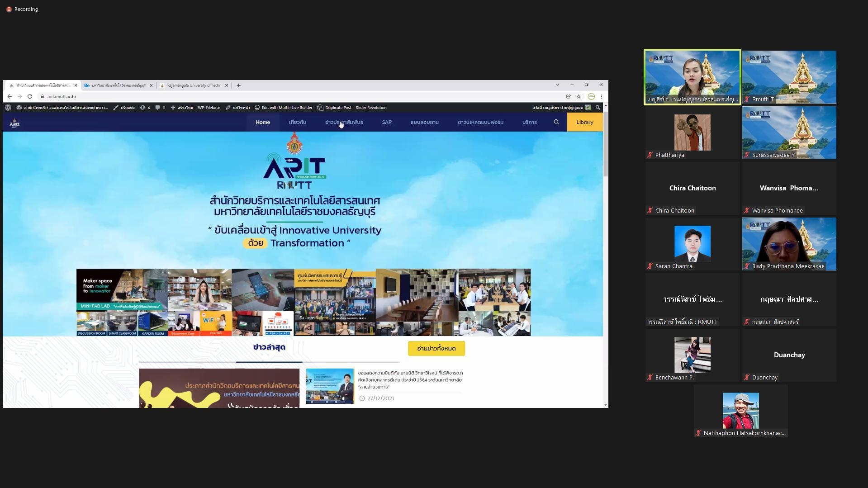Click scrollbar down arrow on the page
Viewport: 868px width, 488px height.
click(606, 405)
